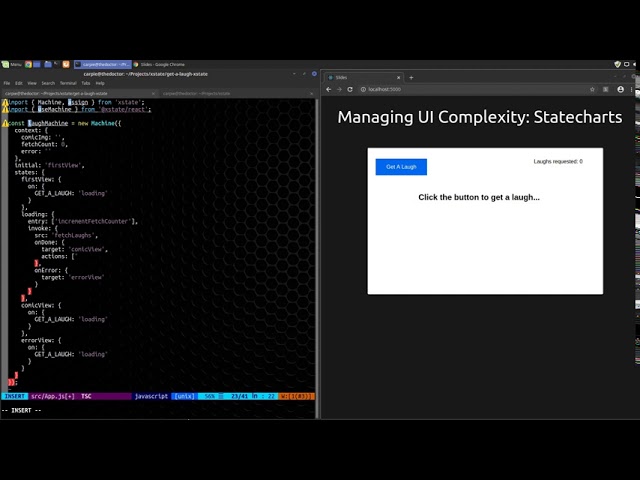Image resolution: width=640 pixels, height=480 pixels.
Task: Open the shield security icon in system tray
Action: pyautogui.click(x=617, y=64)
